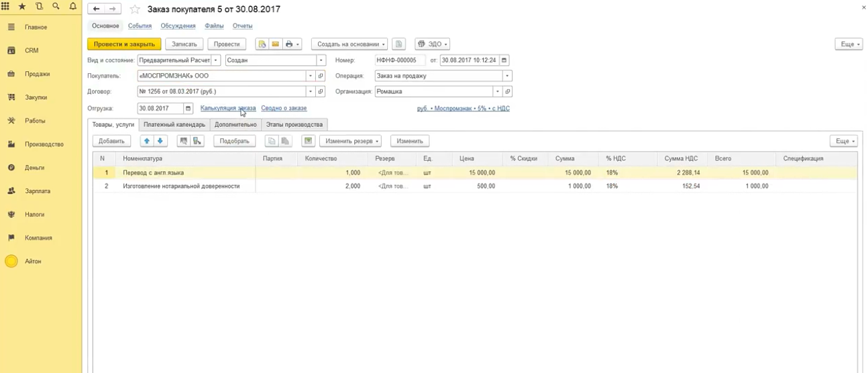Open 'Калькуляция заказа' link

click(228, 108)
